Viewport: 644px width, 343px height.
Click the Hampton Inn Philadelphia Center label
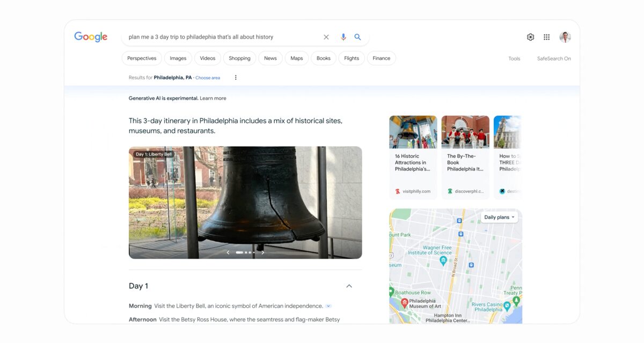(448, 318)
